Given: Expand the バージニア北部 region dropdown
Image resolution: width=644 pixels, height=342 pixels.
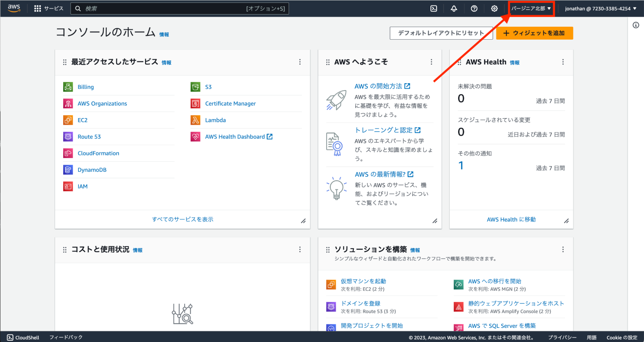Looking at the screenshot, I should coord(531,8).
